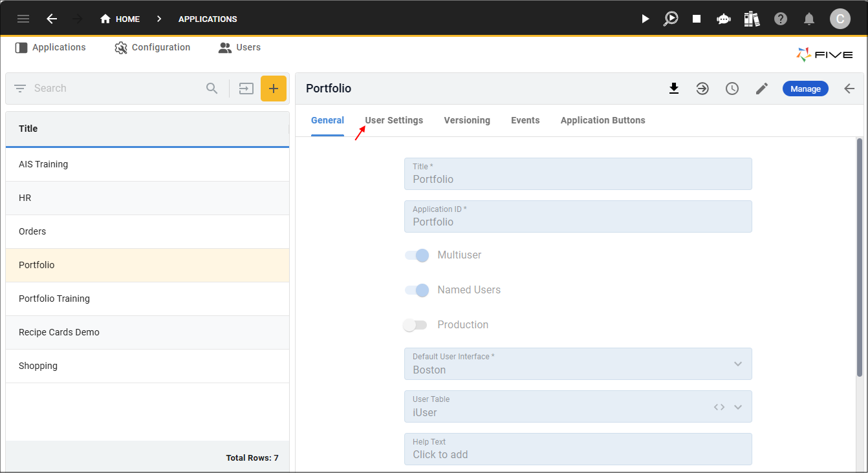Click the Help Text field
This screenshot has width=868, height=473.
point(578,449)
